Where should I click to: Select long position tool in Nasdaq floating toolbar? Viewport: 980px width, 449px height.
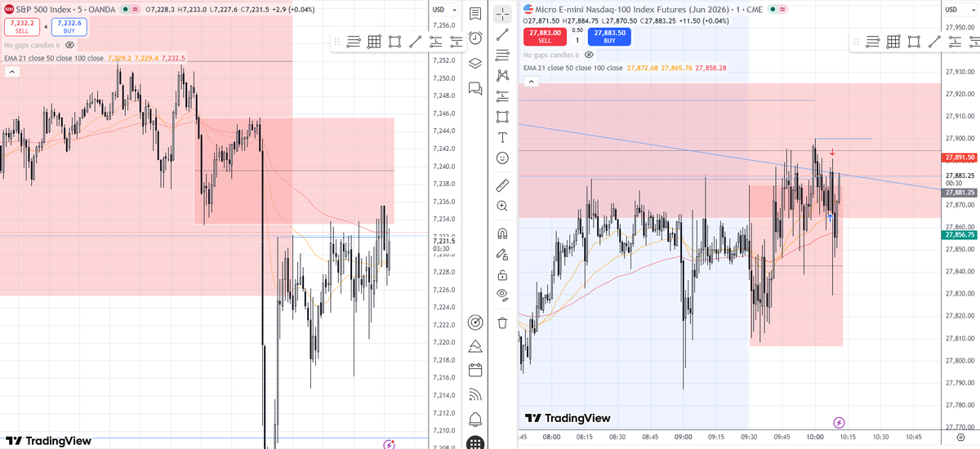click(953, 42)
